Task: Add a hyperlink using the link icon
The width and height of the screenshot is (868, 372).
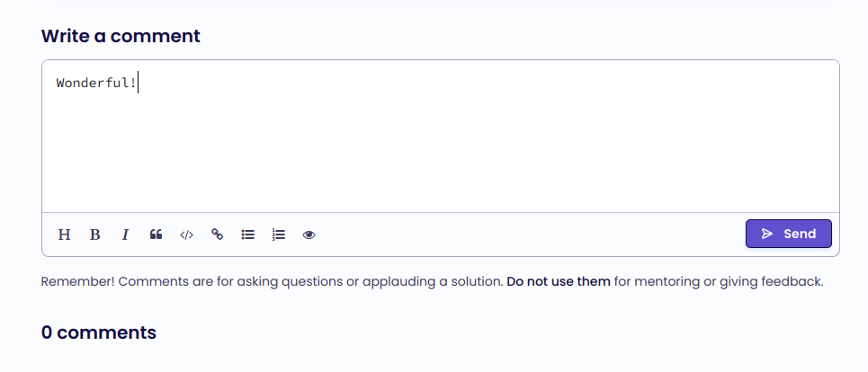Action: [217, 235]
